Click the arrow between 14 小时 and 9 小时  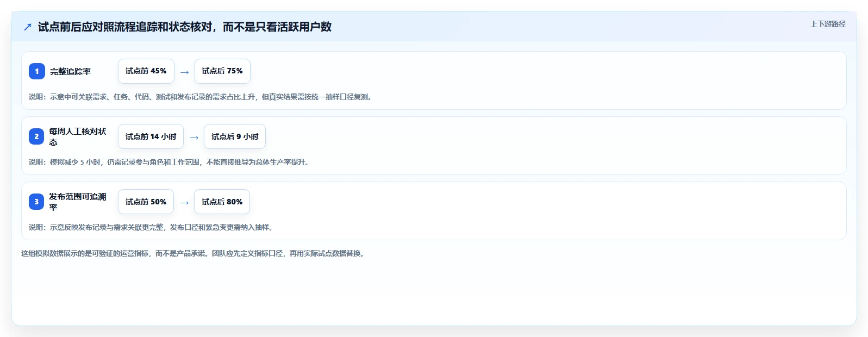click(194, 137)
